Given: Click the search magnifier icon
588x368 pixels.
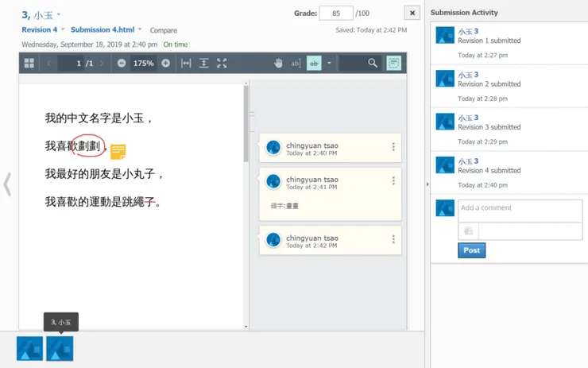Looking at the screenshot, I should click(373, 63).
